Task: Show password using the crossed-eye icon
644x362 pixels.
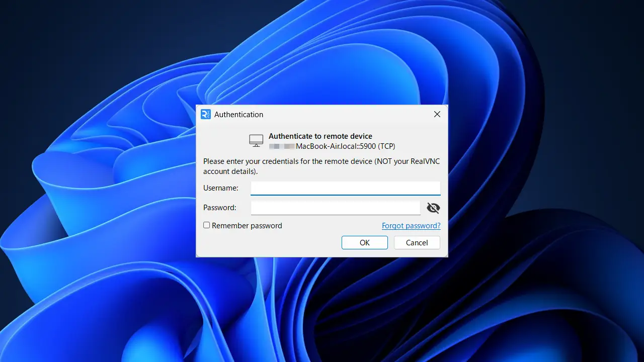Action: [x=433, y=208]
